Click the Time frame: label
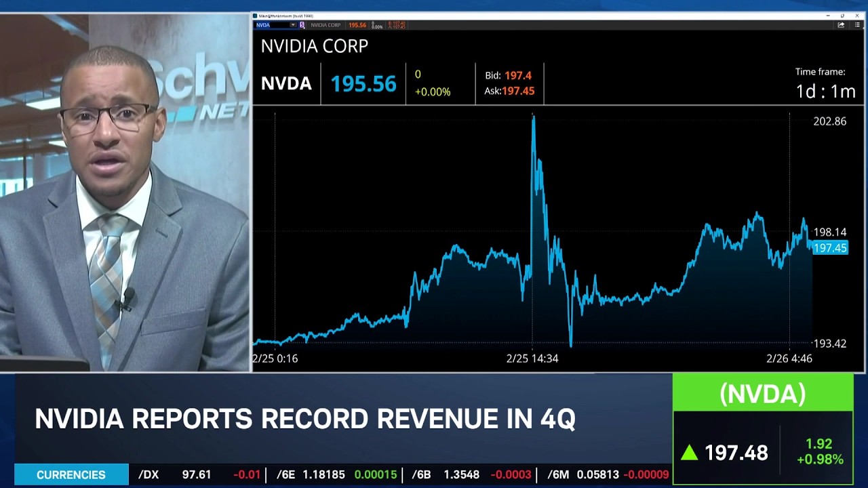868x488 pixels. click(x=821, y=71)
